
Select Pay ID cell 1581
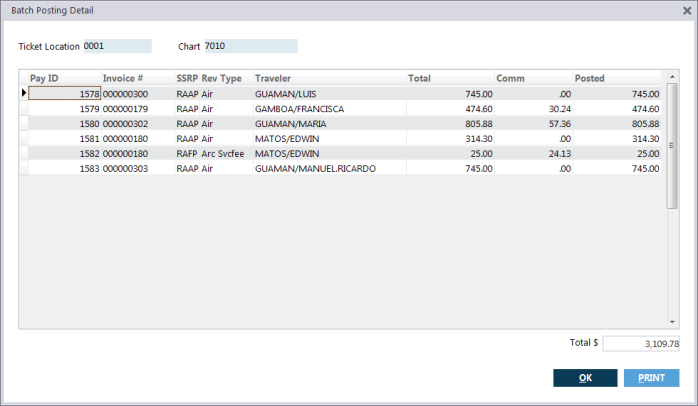(x=65, y=138)
